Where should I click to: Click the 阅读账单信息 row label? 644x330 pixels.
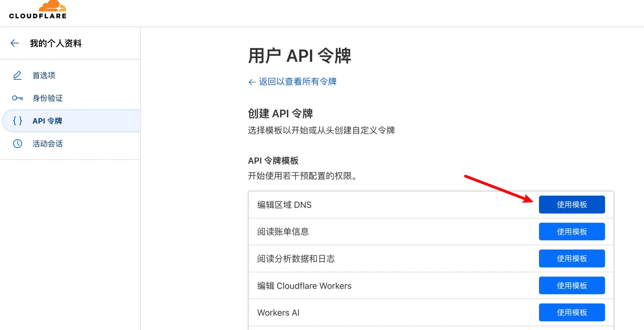[x=283, y=232]
